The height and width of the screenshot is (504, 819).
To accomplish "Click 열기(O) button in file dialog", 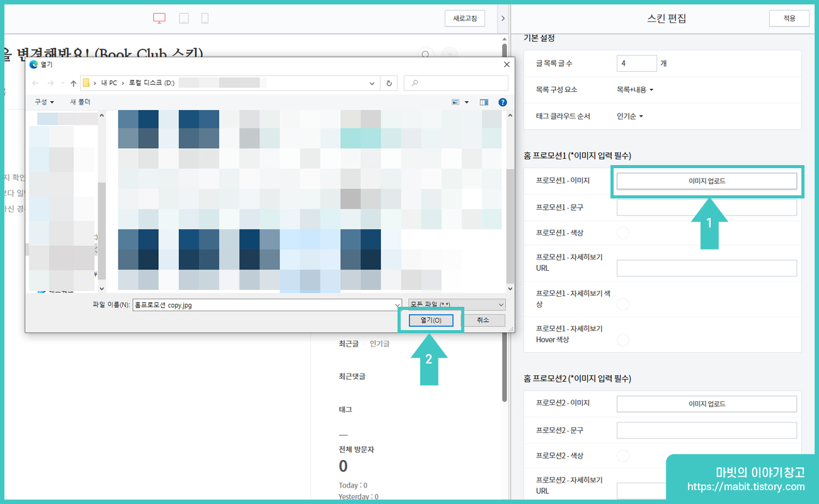I will pyautogui.click(x=431, y=320).
